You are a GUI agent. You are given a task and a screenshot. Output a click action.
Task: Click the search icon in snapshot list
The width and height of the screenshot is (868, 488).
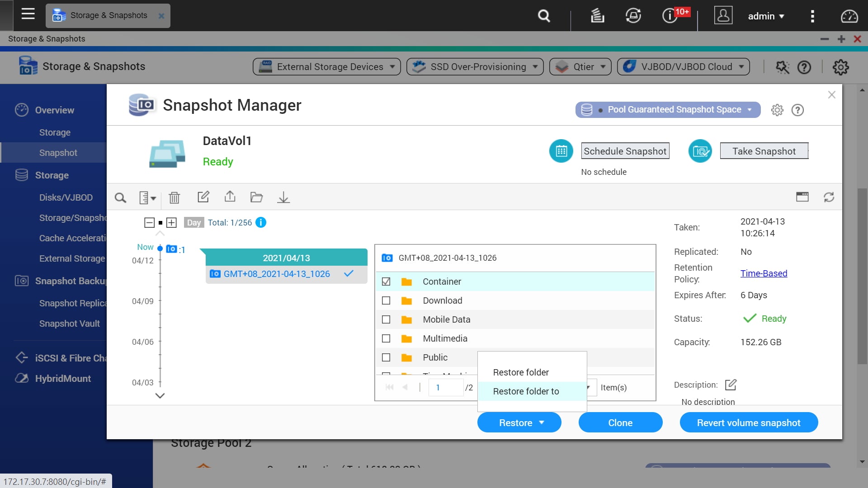(120, 197)
